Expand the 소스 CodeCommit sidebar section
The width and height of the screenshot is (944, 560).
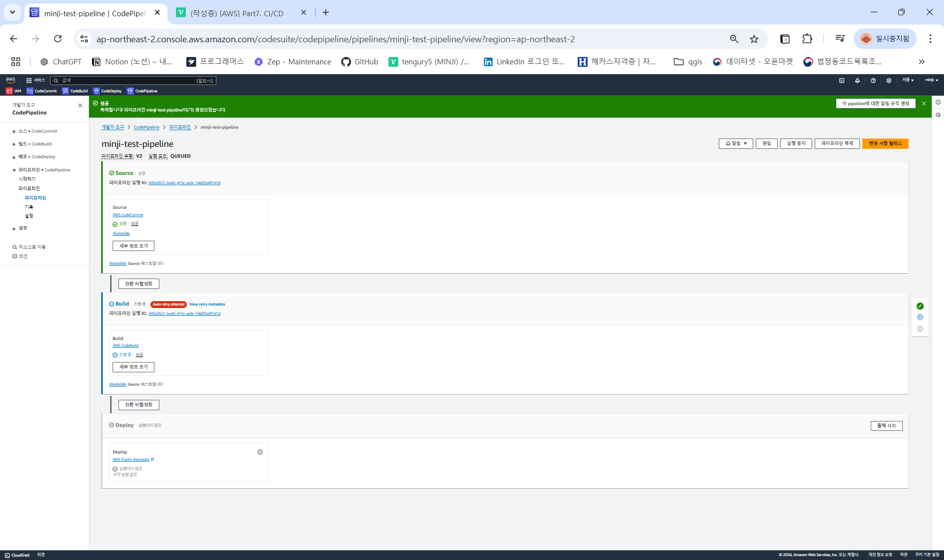14,132
